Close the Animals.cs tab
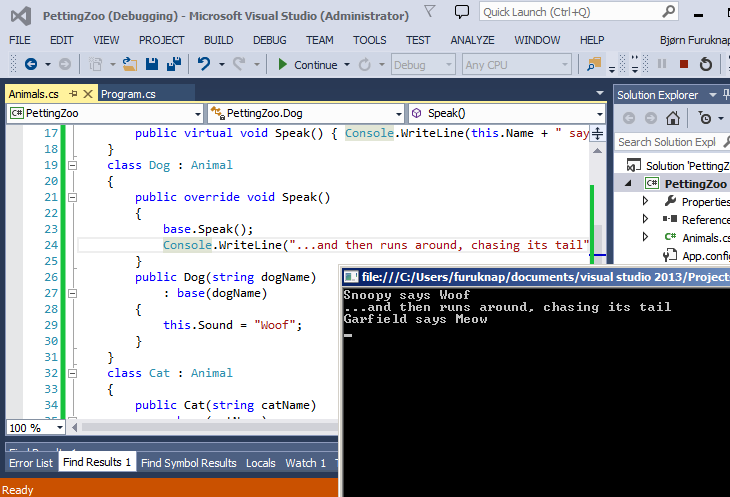The width and height of the screenshot is (730, 497). coord(88,94)
